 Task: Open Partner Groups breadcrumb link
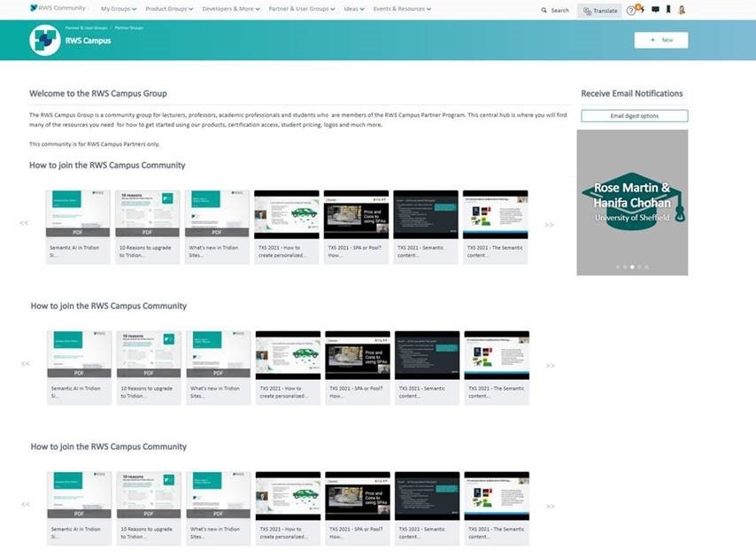pos(128,28)
